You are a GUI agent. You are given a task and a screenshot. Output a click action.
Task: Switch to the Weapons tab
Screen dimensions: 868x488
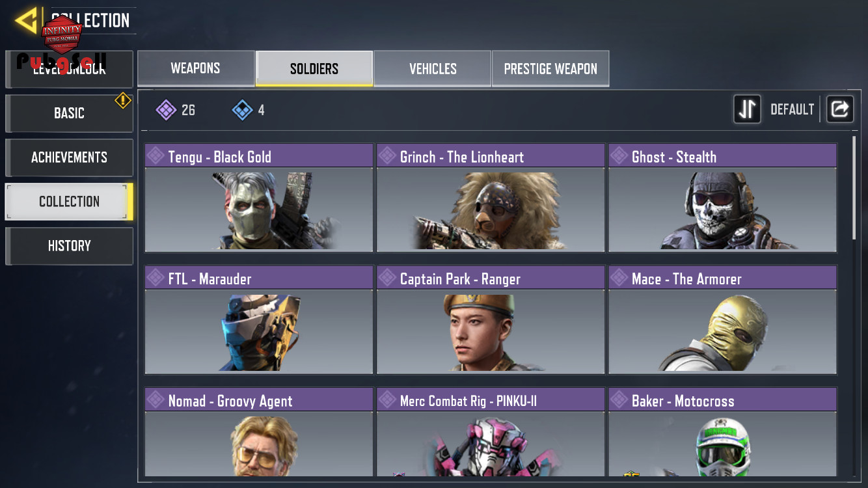196,68
